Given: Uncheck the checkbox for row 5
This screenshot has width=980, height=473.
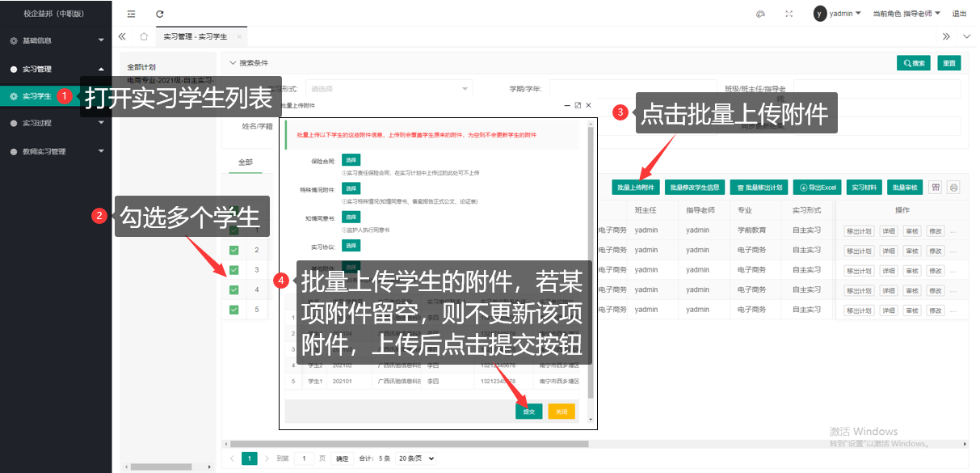Looking at the screenshot, I should (x=234, y=310).
